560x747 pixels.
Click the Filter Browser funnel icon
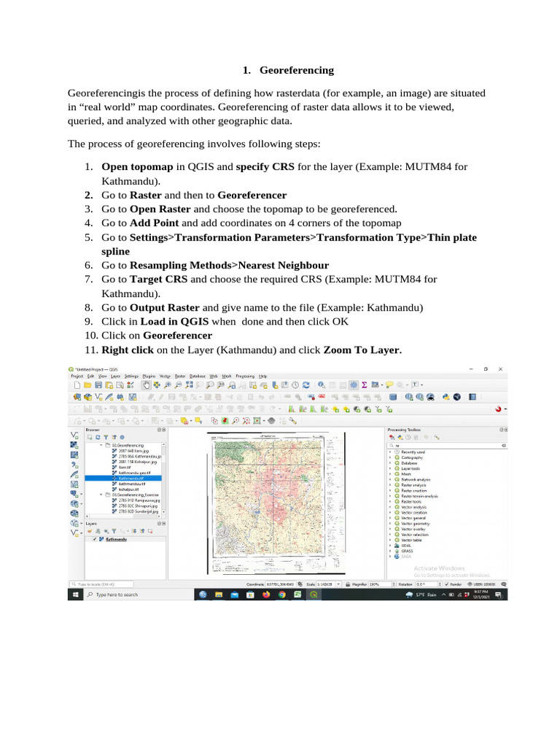106,438
